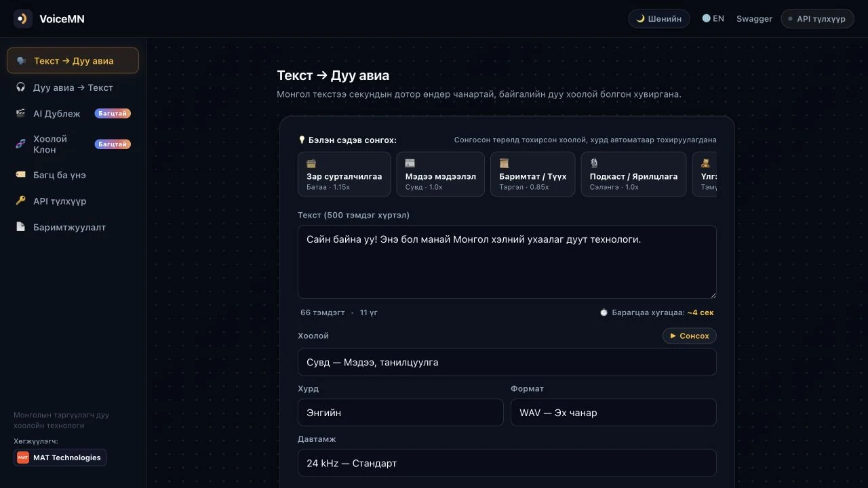Toggle the Шөнийн night theme switch
The image size is (868, 488).
coord(659,19)
